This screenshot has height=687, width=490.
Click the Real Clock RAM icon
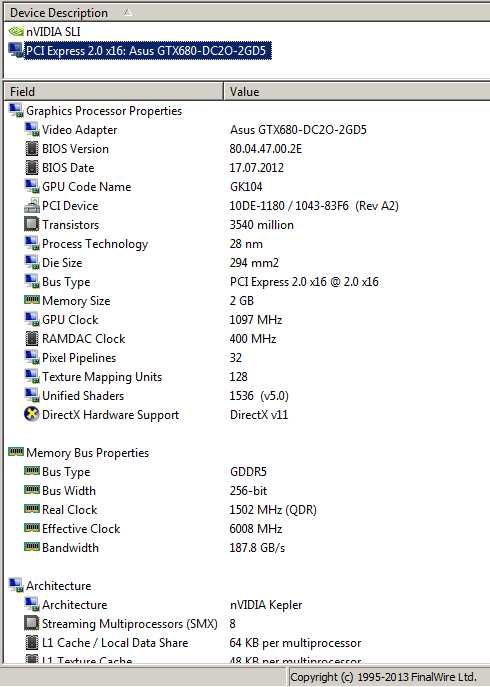(x=32, y=509)
